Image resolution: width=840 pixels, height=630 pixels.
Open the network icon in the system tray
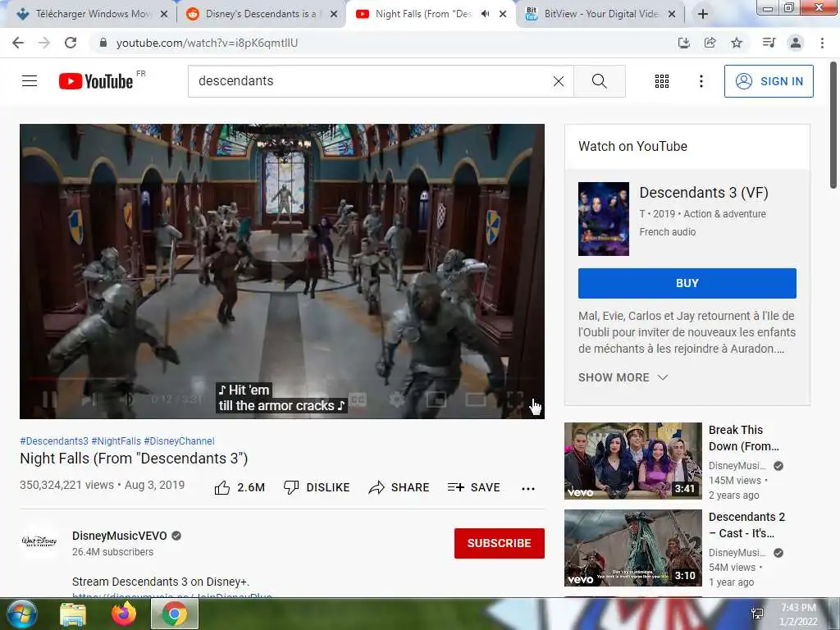(757, 614)
